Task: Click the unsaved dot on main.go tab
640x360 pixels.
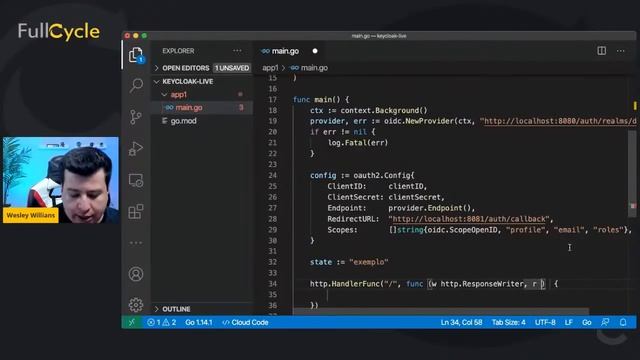Action: coord(315,51)
